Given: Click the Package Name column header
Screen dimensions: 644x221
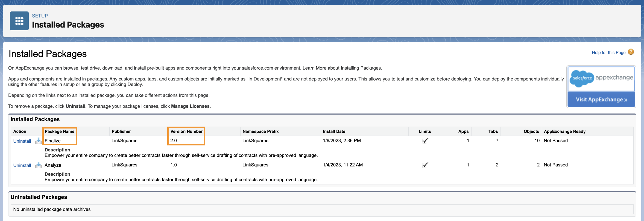Looking at the screenshot, I should click(x=60, y=132).
